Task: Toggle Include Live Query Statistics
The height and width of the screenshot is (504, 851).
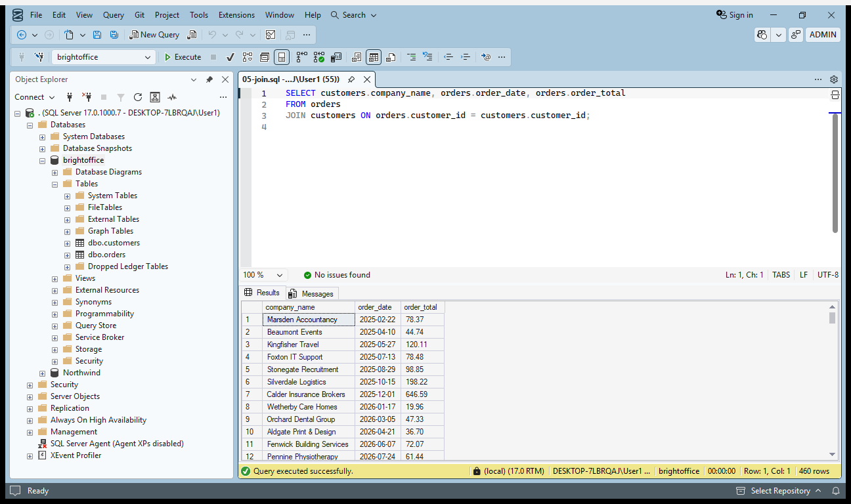Action: pos(318,57)
